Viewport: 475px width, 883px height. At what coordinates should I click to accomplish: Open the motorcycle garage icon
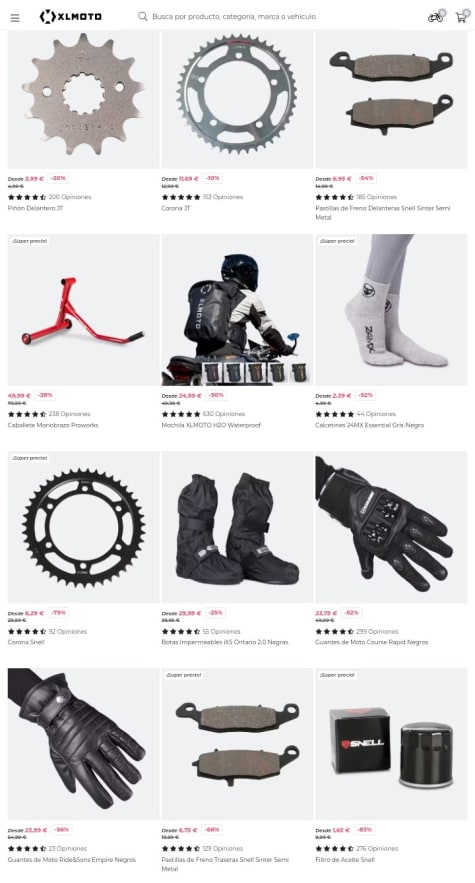[x=436, y=17]
